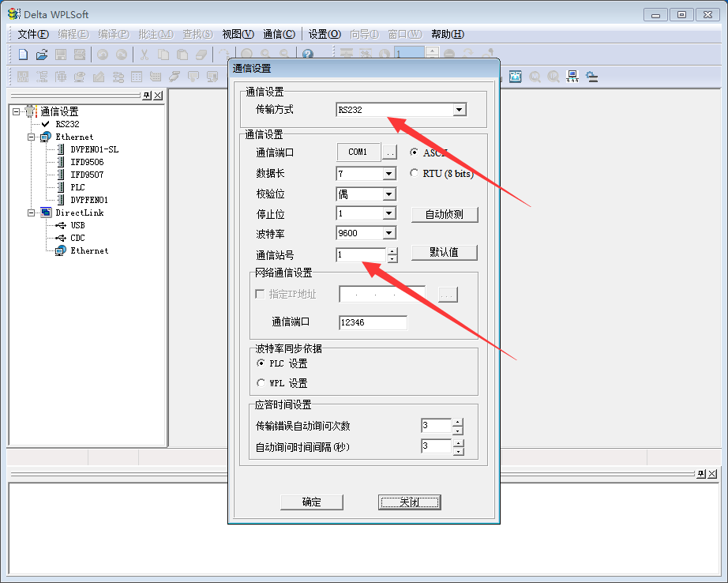Click the gear settings list icon
This screenshot has height=583, width=728.
[591, 77]
